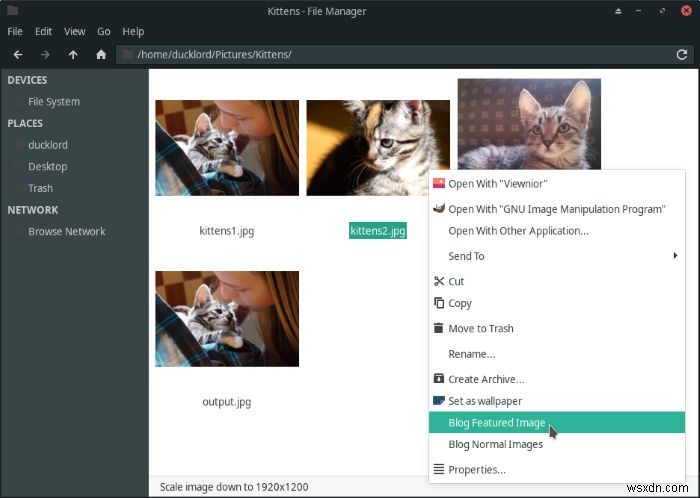Screen dimensions: 700x498
Task: Click the GIMP icon in context menu
Action: coord(439,208)
